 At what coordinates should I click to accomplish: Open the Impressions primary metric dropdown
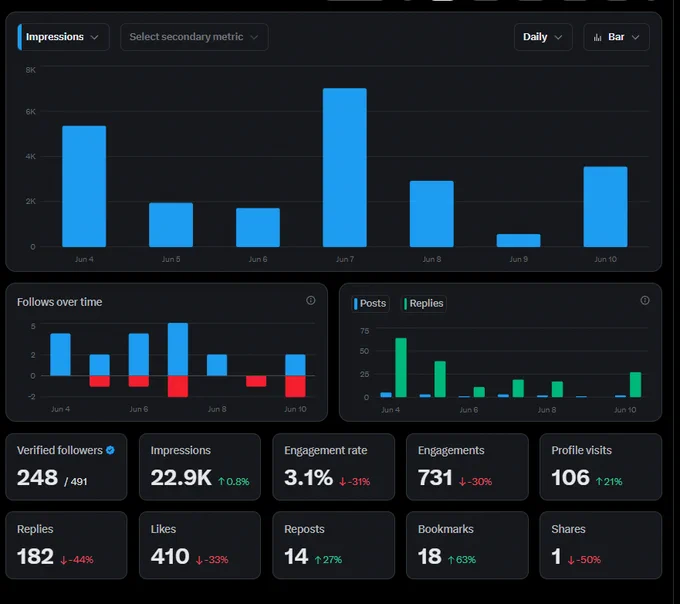(x=63, y=37)
